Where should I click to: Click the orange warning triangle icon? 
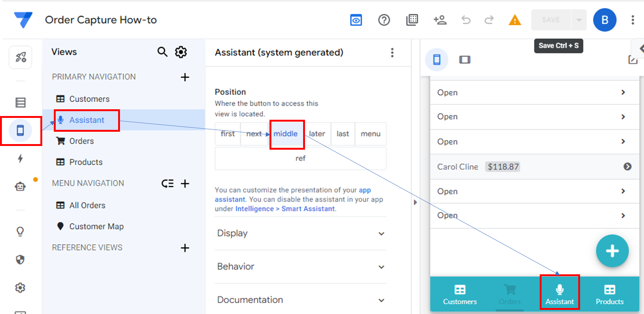pos(515,20)
